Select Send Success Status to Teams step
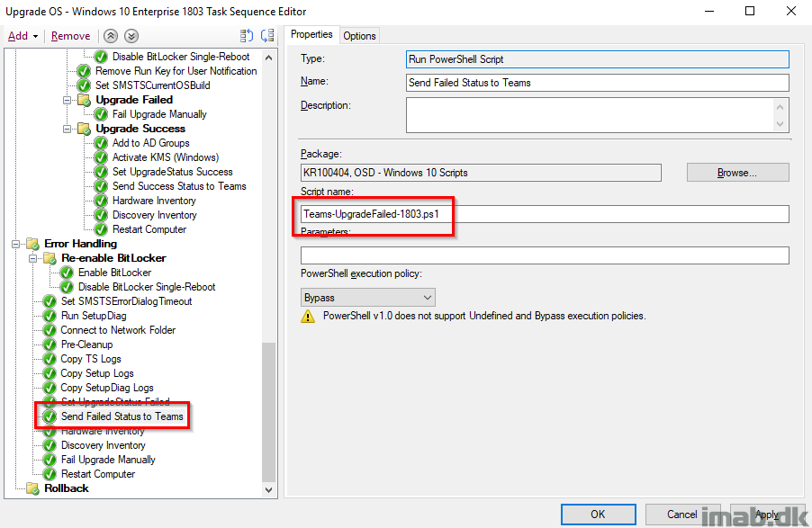Viewport: 812px width, 528px height. pos(179,186)
